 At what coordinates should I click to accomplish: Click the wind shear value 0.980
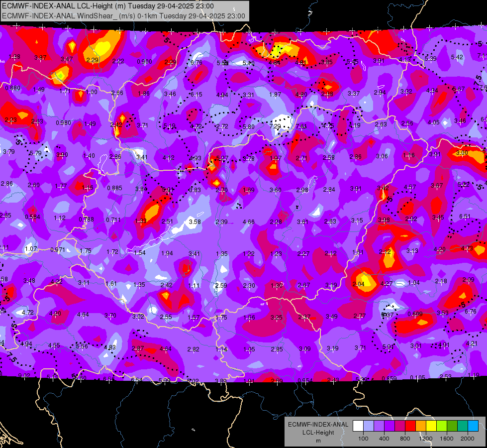tap(63, 123)
